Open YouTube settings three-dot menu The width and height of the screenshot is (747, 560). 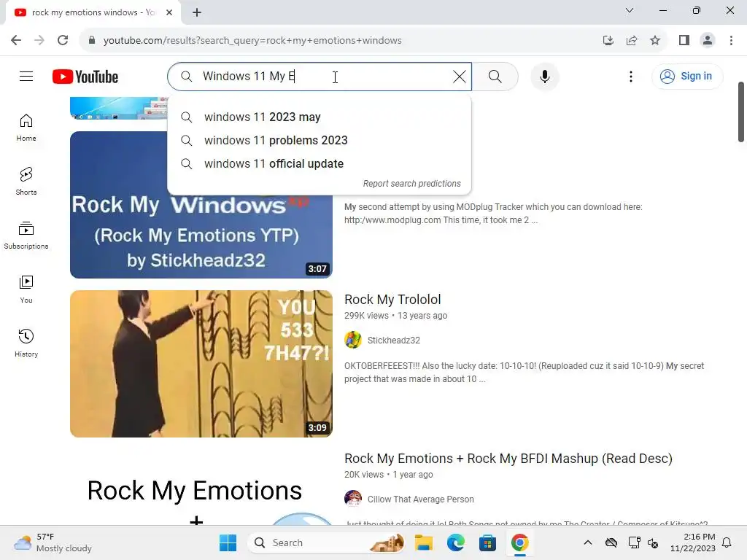pyautogui.click(x=631, y=76)
